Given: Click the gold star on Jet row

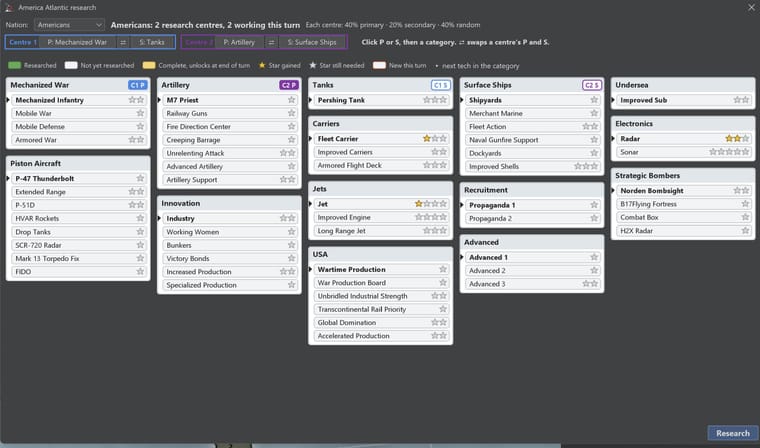Looking at the screenshot, I should click(x=419, y=204).
